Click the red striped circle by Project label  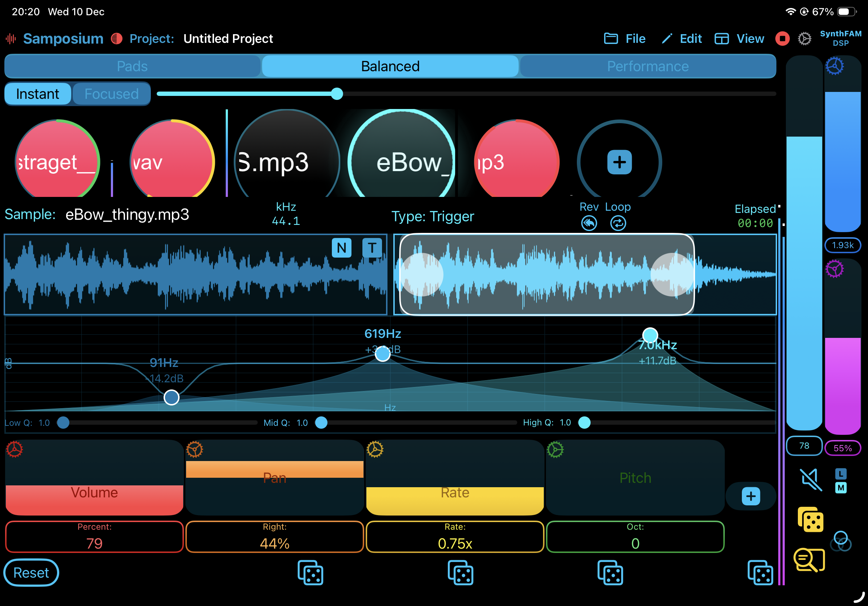pyautogui.click(x=116, y=39)
